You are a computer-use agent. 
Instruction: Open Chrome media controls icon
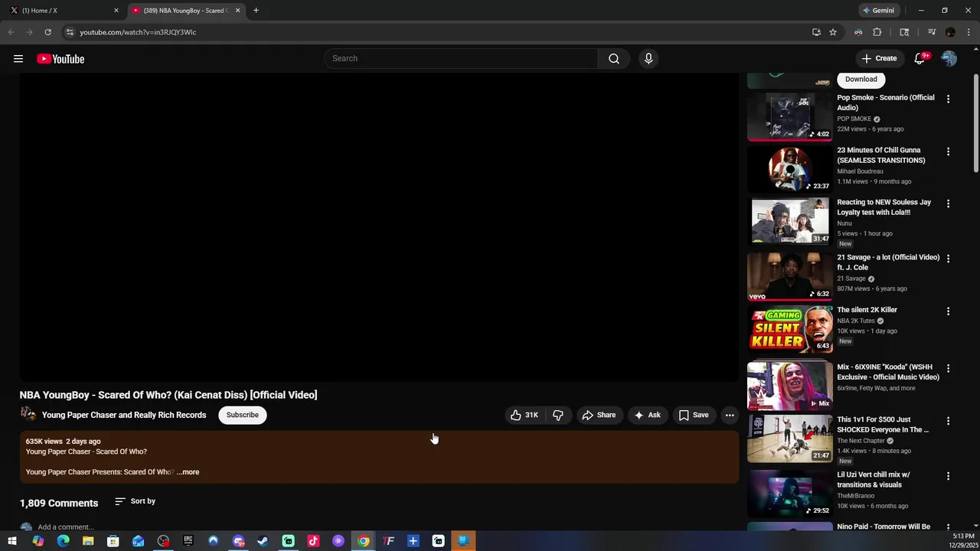tap(932, 32)
